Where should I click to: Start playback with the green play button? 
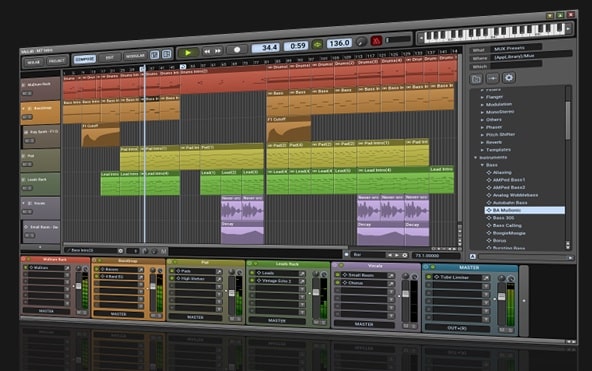(x=188, y=53)
